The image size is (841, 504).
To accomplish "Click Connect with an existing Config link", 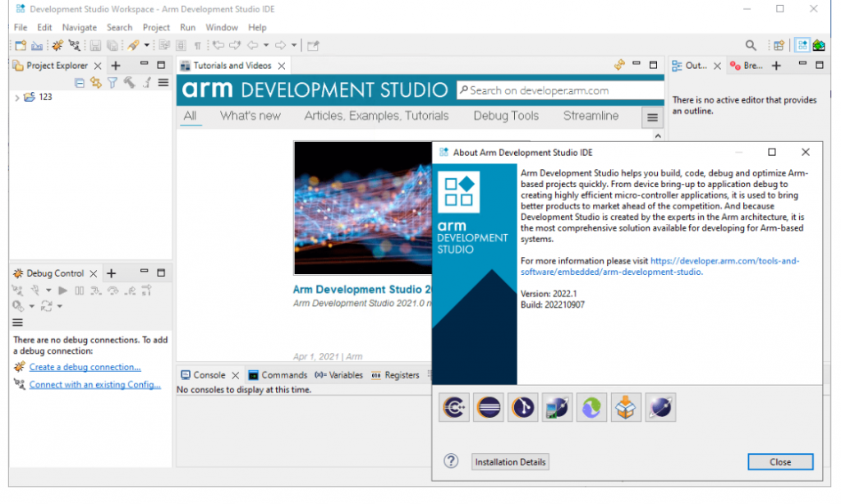I will coord(95,384).
